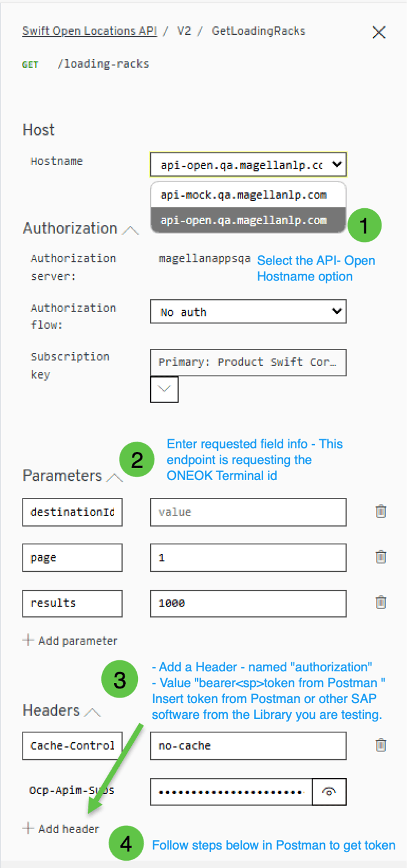Delete the destinationId parameter with trash icon
The width and height of the screenshot is (409, 868).
[381, 511]
